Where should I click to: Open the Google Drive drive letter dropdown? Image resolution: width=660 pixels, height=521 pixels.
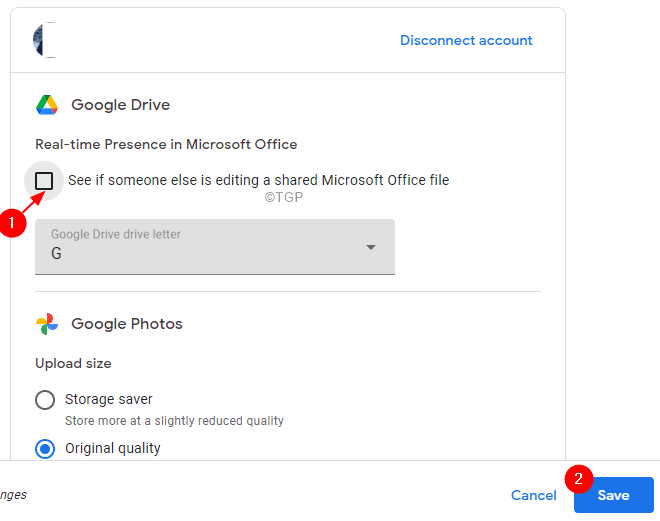point(215,247)
